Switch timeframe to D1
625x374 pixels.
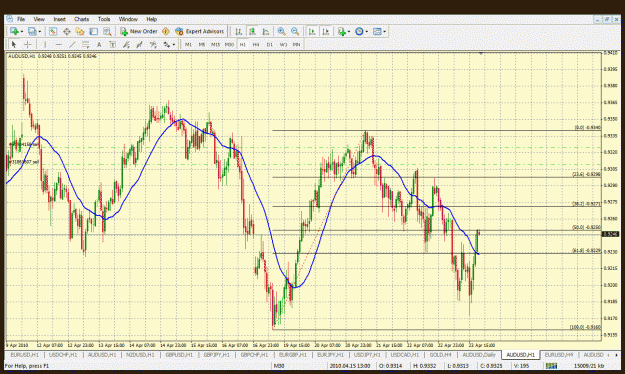tap(269, 44)
